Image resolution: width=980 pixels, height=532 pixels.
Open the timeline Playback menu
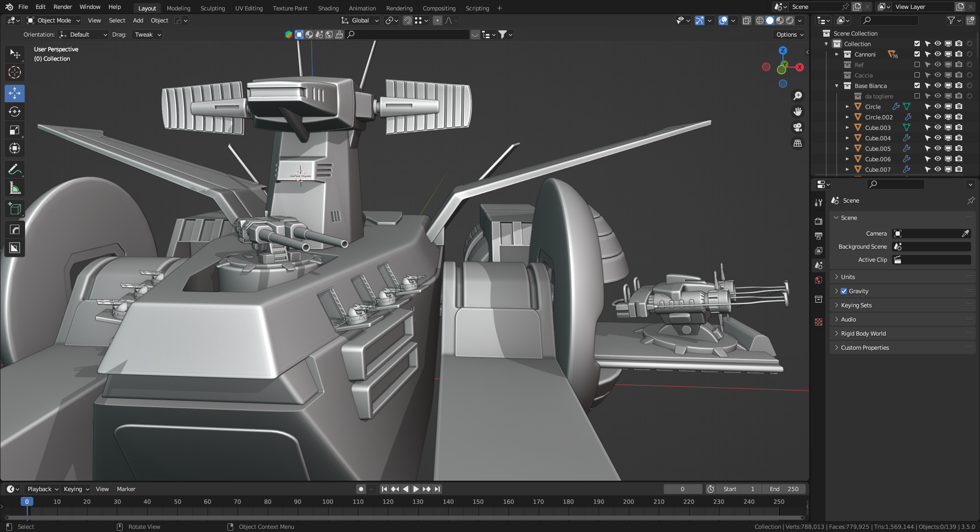pos(43,489)
